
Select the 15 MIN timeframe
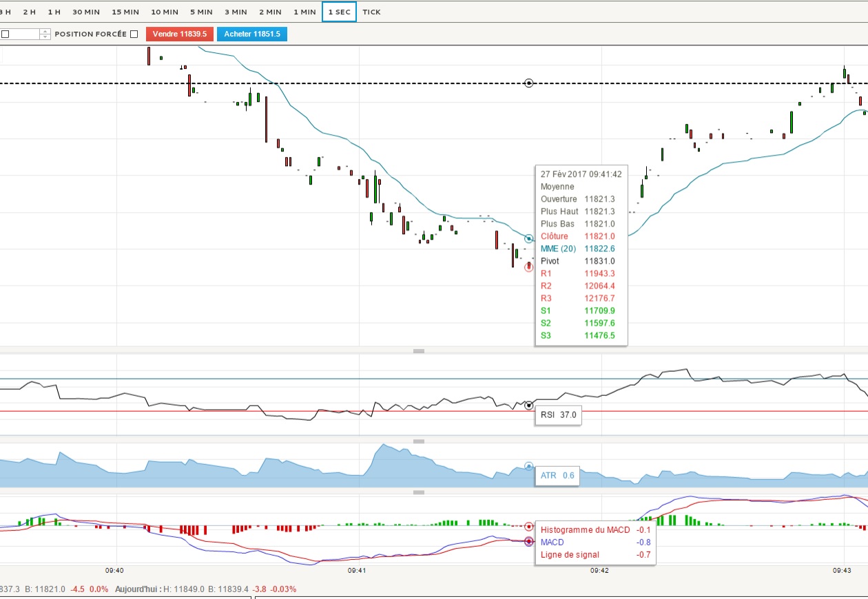(x=125, y=12)
